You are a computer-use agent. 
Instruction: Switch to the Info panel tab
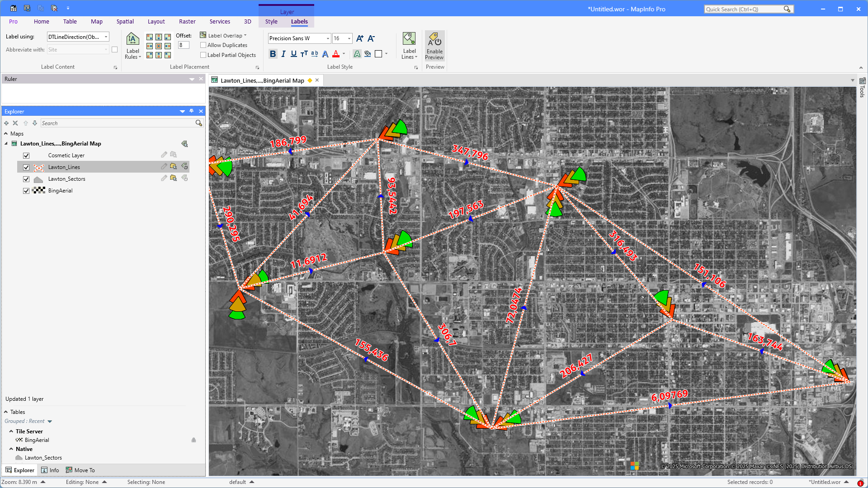[x=50, y=470]
